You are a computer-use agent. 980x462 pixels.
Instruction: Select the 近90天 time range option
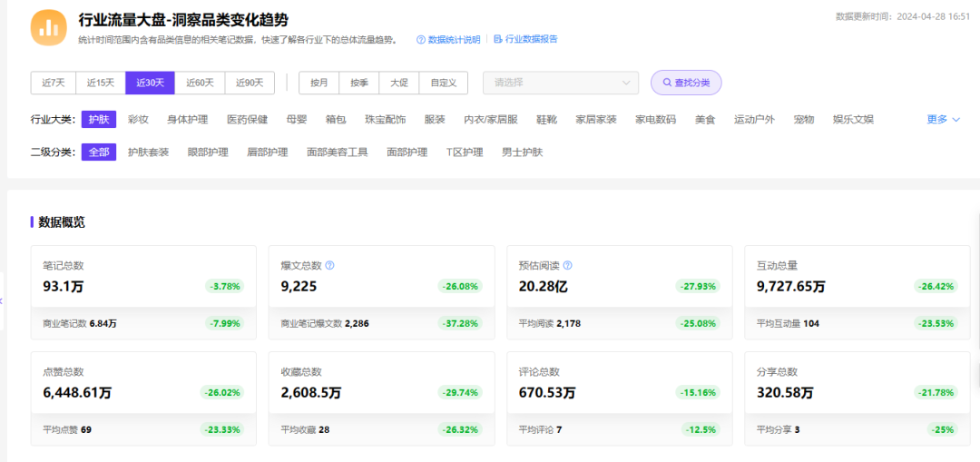250,83
